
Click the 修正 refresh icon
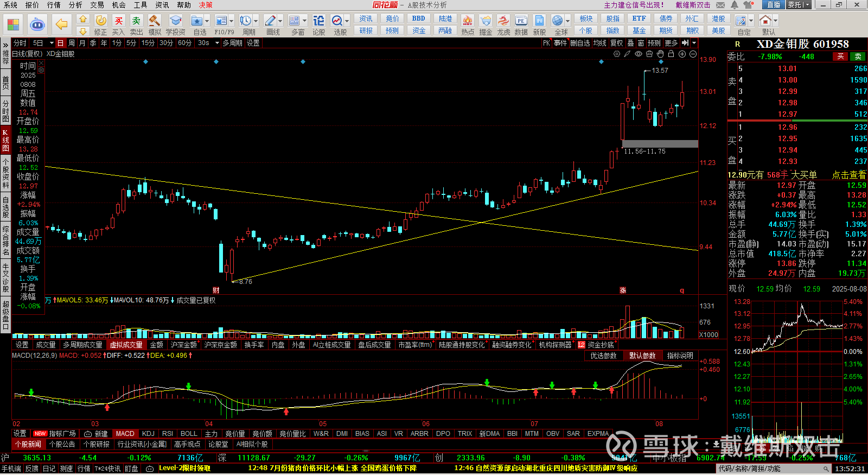[x=101, y=21]
